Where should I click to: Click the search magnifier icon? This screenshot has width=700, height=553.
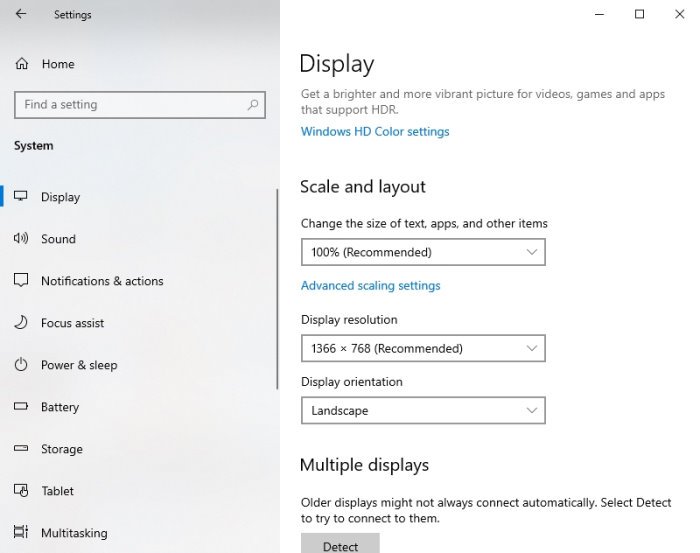coord(253,105)
